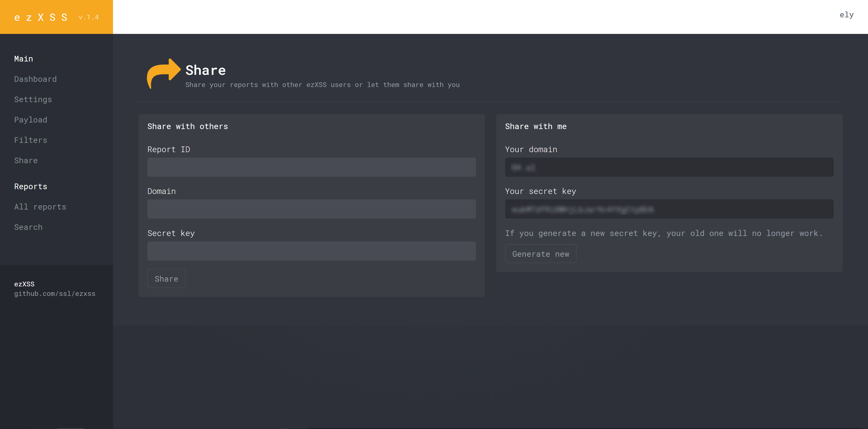The width and height of the screenshot is (868, 429).
Task: Click the Your domain display field
Action: point(669,167)
